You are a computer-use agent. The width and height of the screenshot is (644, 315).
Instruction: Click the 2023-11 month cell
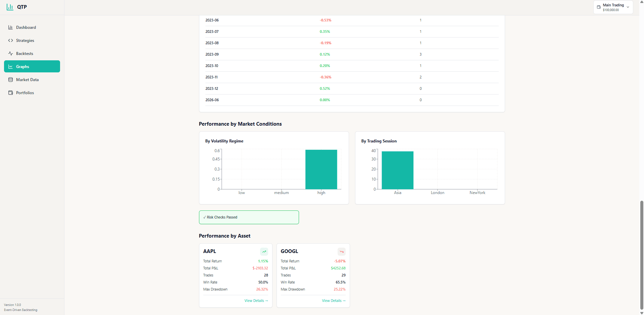coord(211,77)
